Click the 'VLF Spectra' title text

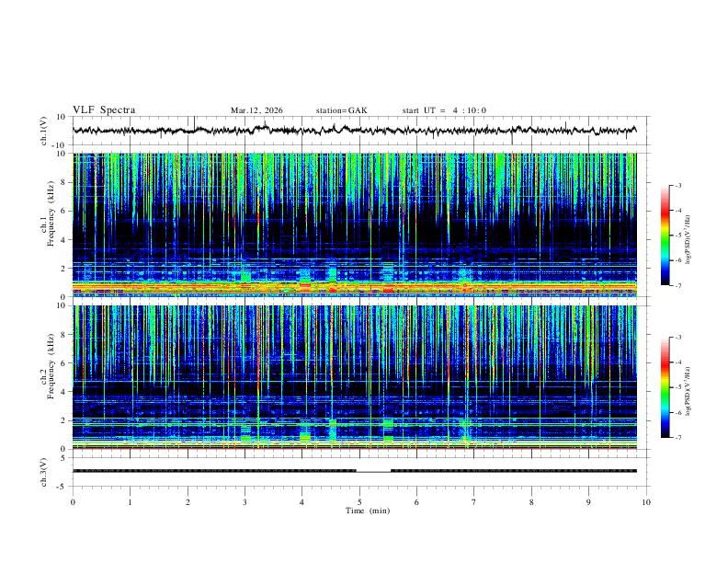pos(104,110)
